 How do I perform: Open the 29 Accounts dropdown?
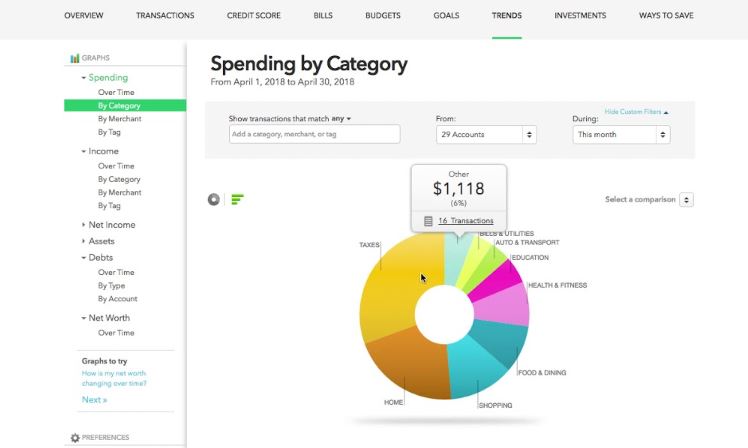tap(486, 135)
